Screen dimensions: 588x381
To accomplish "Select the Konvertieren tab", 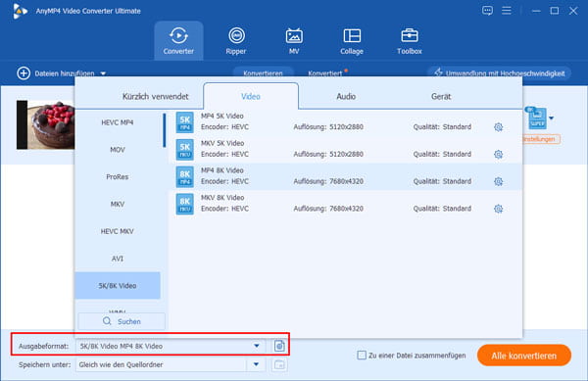I will point(263,73).
